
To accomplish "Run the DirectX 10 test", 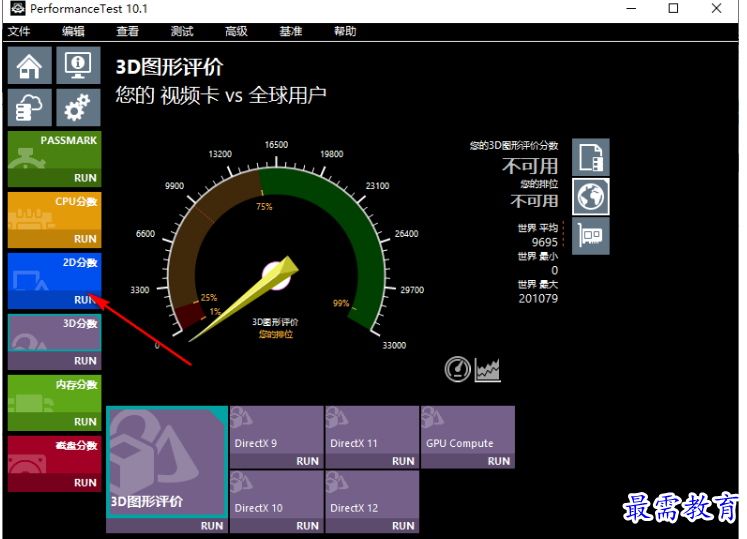I will (307, 526).
